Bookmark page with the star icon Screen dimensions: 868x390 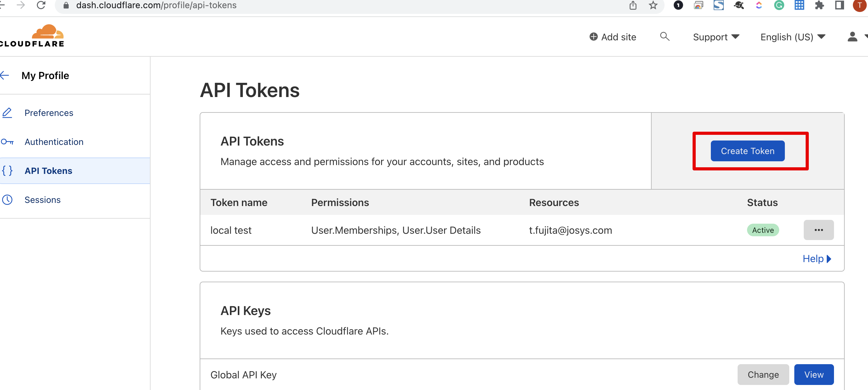point(653,5)
